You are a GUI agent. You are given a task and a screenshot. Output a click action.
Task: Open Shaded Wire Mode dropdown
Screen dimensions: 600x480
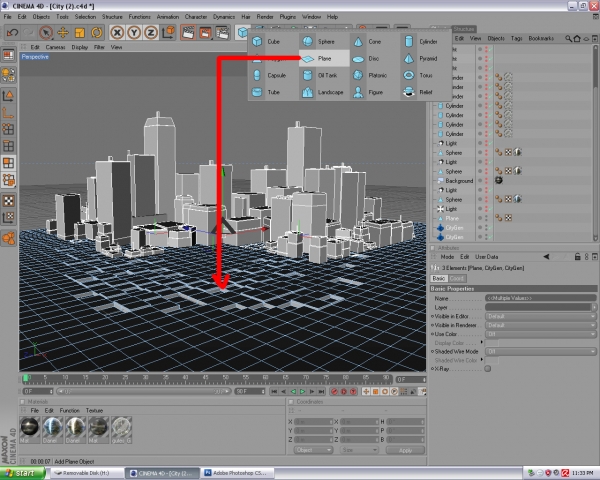[541, 351]
